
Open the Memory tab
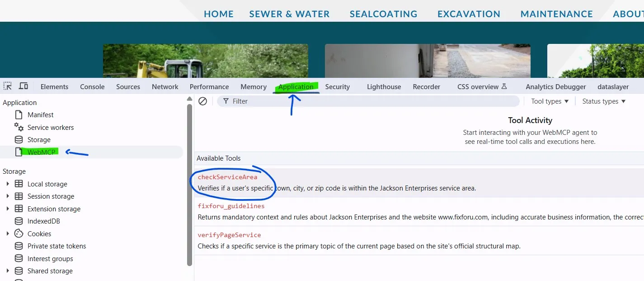(x=254, y=87)
